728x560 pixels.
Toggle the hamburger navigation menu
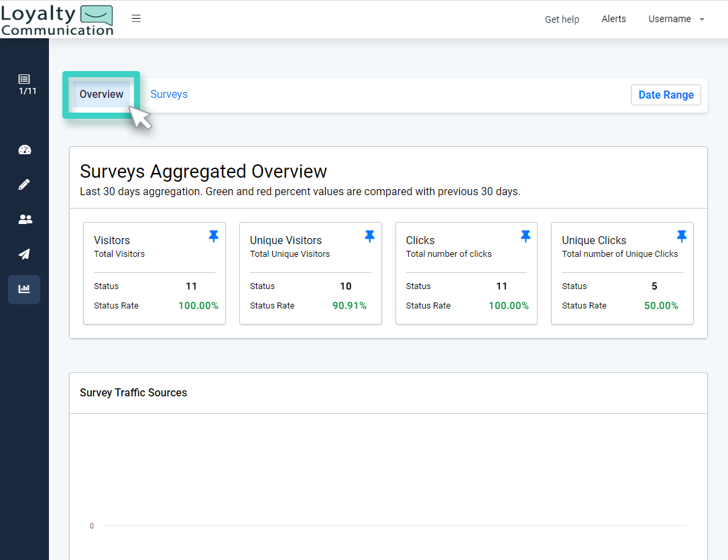pos(136,19)
